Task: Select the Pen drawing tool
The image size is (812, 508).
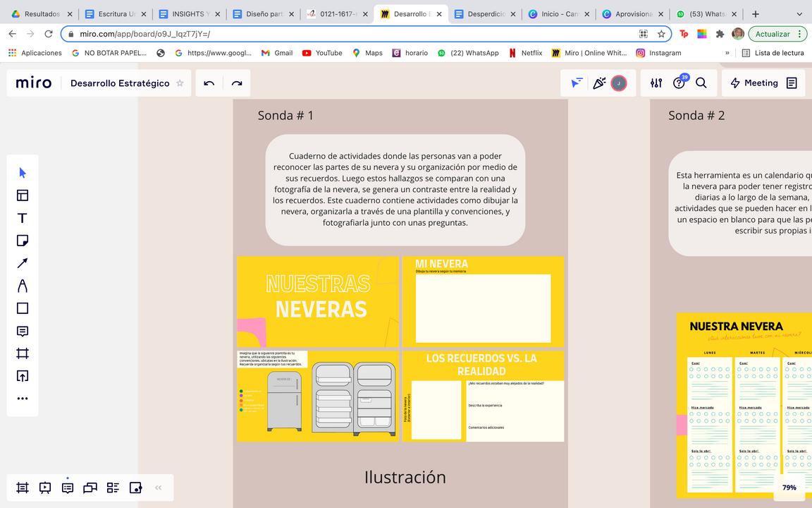Action: point(23,286)
